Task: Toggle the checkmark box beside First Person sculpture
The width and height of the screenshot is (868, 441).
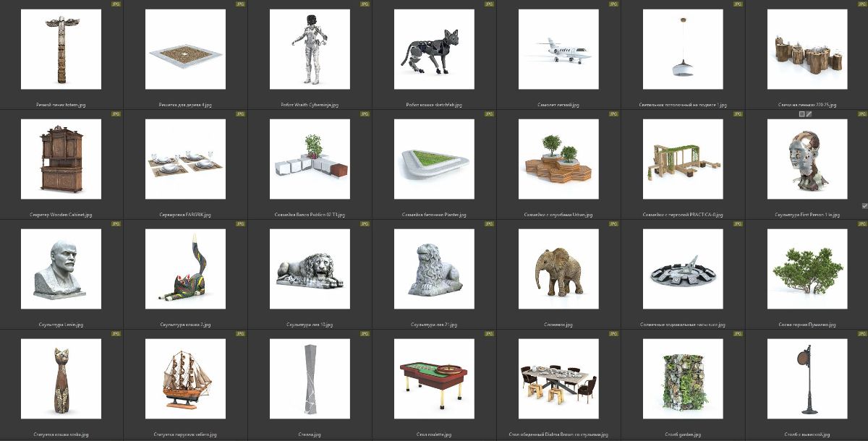Action: [864, 206]
